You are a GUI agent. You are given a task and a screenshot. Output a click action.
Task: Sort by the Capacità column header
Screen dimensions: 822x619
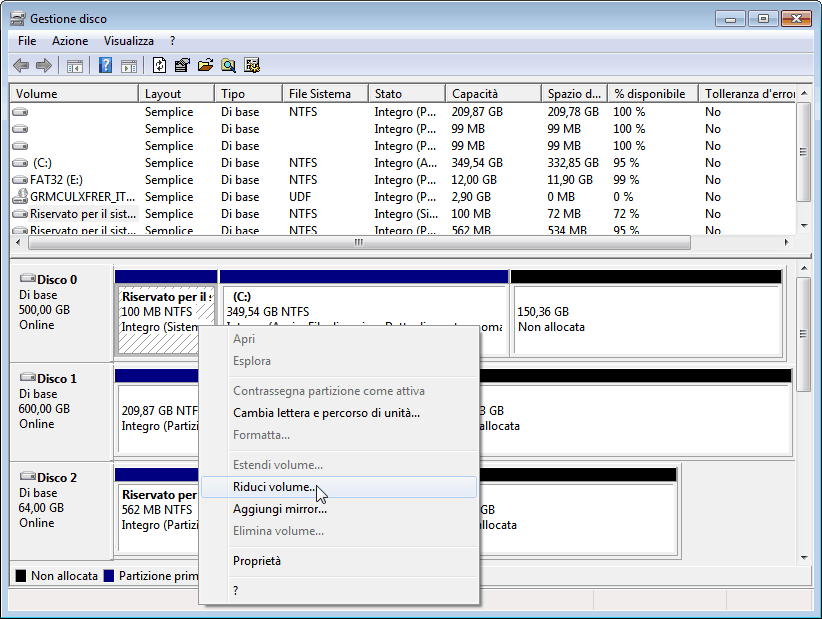pos(474,94)
